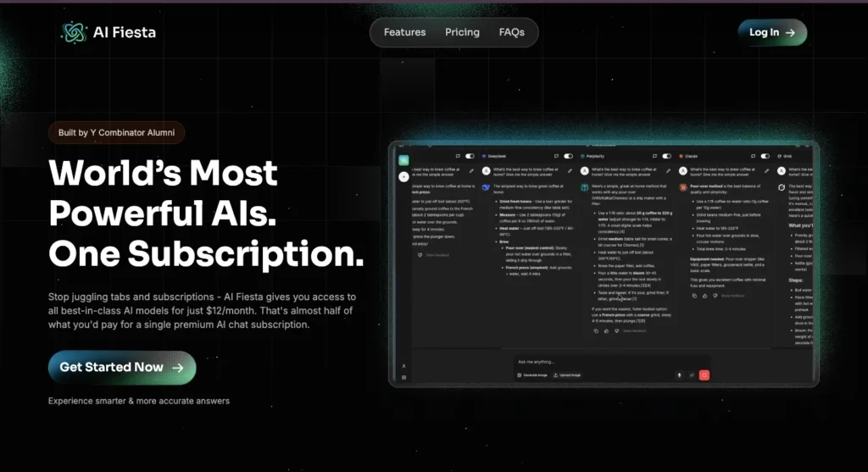Thumbs down the Perplexity response
Screen dimensions: 868x472
click(617, 330)
